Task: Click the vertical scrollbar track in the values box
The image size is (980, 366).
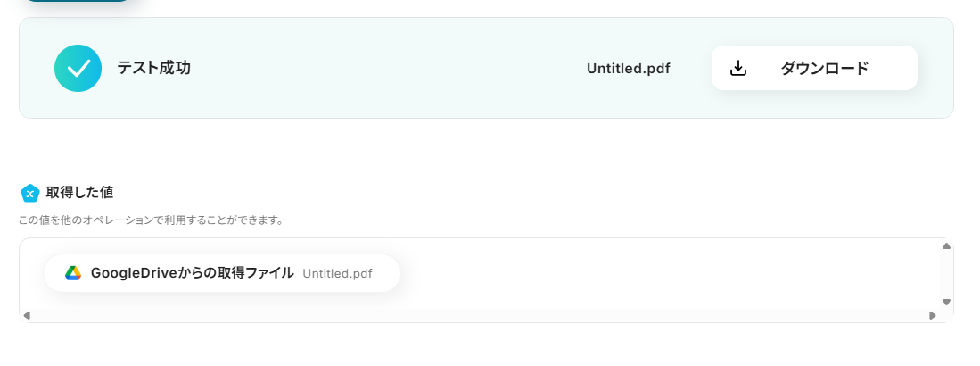Action: (946, 274)
